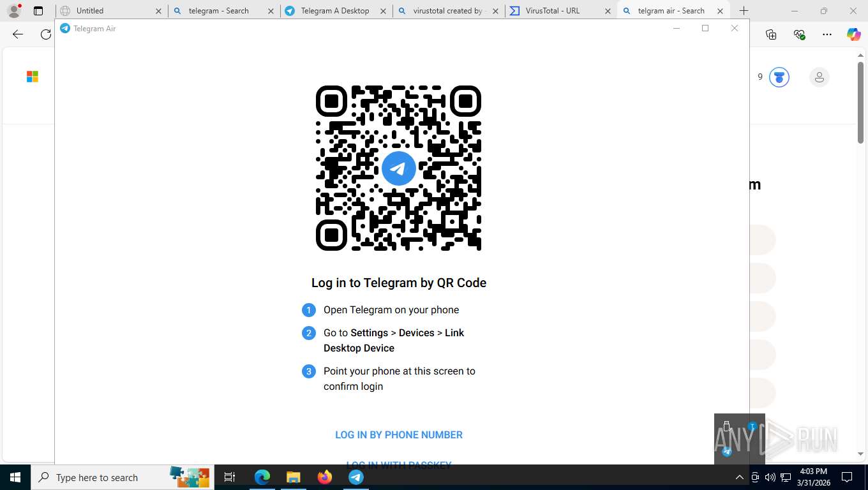
Task: Open Telegram from taskbar
Action: point(356,477)
